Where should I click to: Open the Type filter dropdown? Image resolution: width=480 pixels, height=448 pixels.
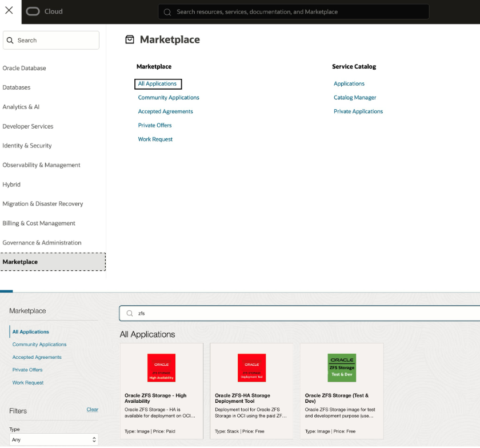pos(54,439)
